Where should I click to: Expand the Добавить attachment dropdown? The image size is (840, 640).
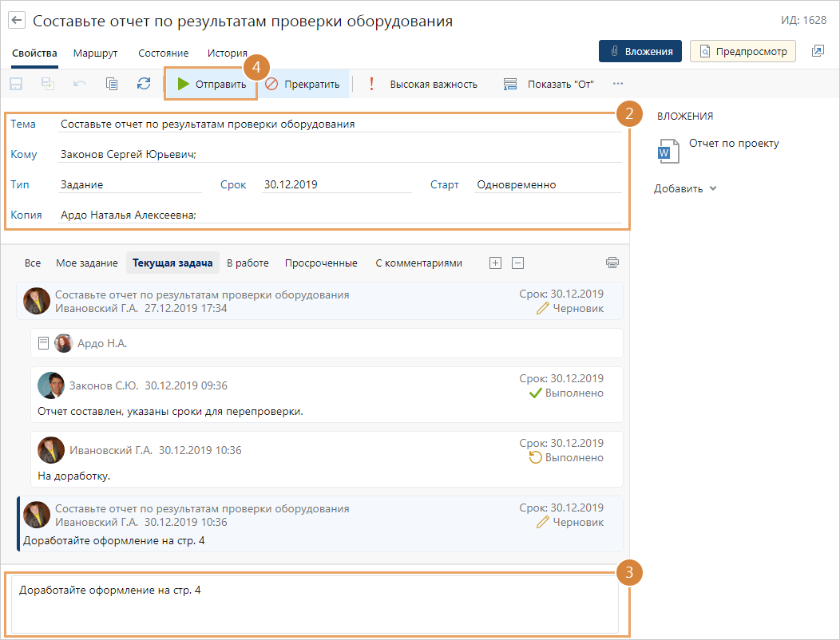685,189
